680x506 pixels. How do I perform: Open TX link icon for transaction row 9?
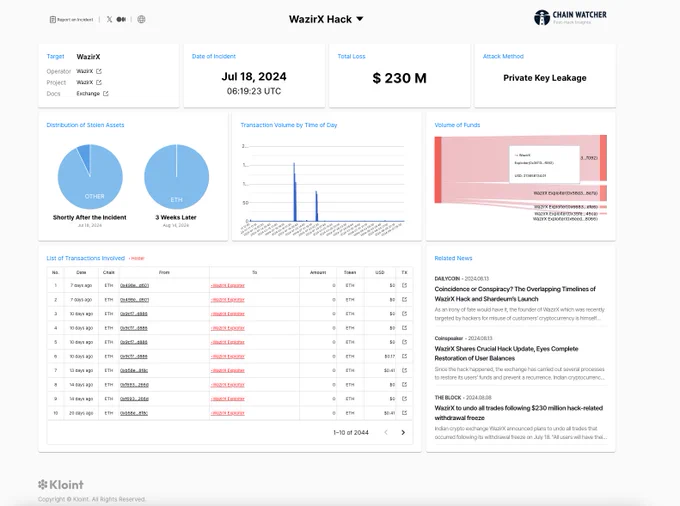405,398
